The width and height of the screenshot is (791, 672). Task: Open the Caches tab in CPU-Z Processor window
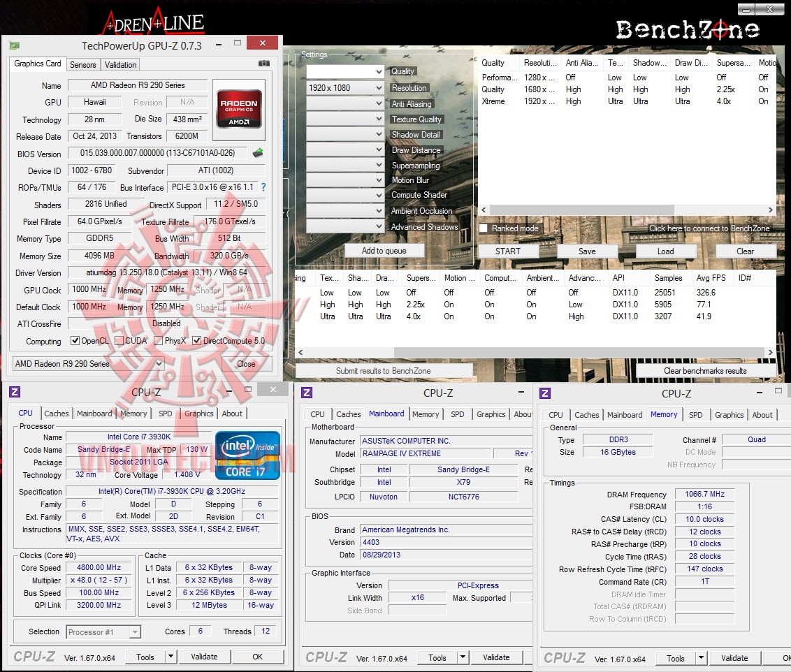[57, 414]
